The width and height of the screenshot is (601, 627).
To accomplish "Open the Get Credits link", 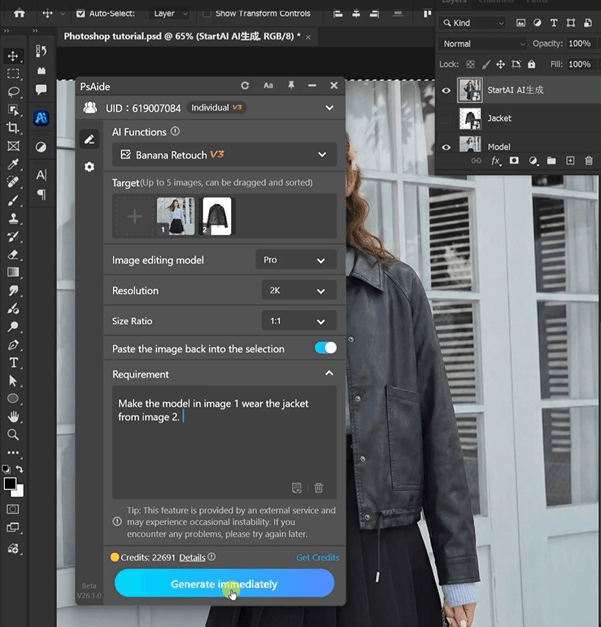I will coord(317,557).
